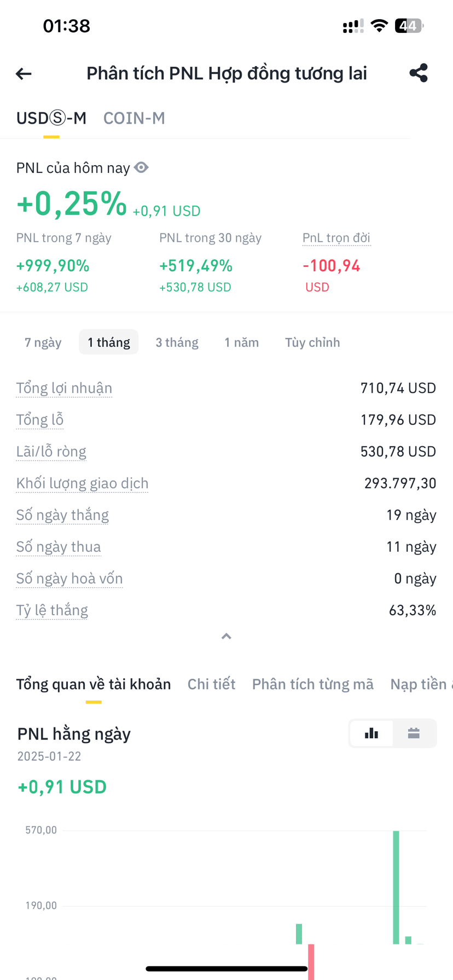Open the share icon
The height and width of the screenshot is (980, 453).
[419, 73]
